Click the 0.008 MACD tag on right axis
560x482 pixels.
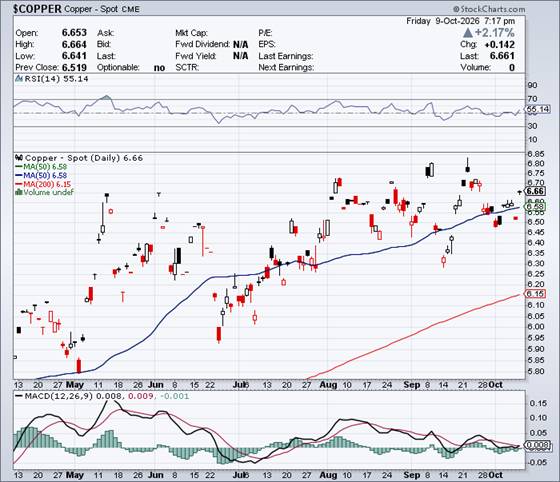coord(538,445)
